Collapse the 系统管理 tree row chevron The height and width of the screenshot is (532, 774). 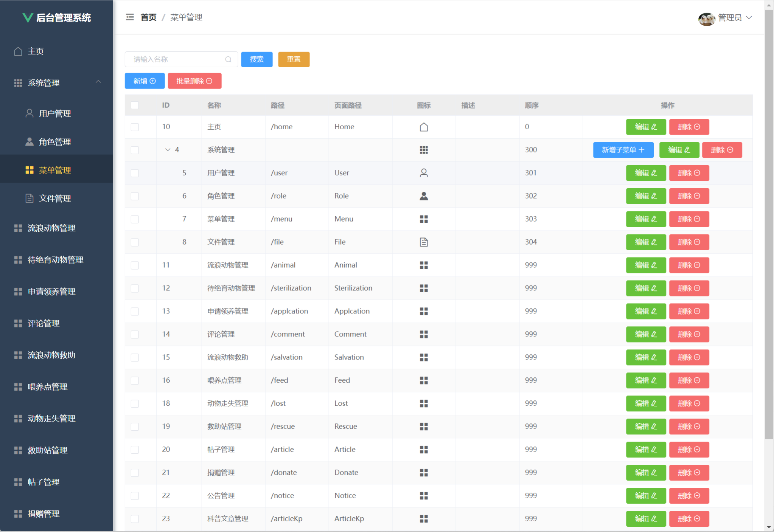coord(168,150)
